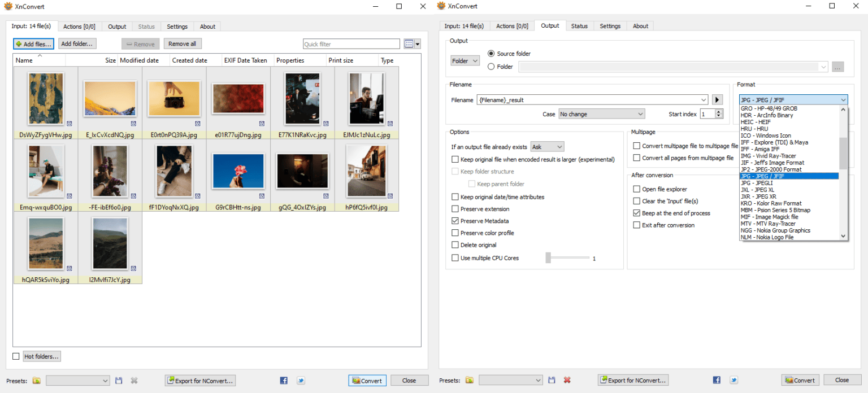
Task: Delete preset with red X in right window
Action: click(567, 380)
